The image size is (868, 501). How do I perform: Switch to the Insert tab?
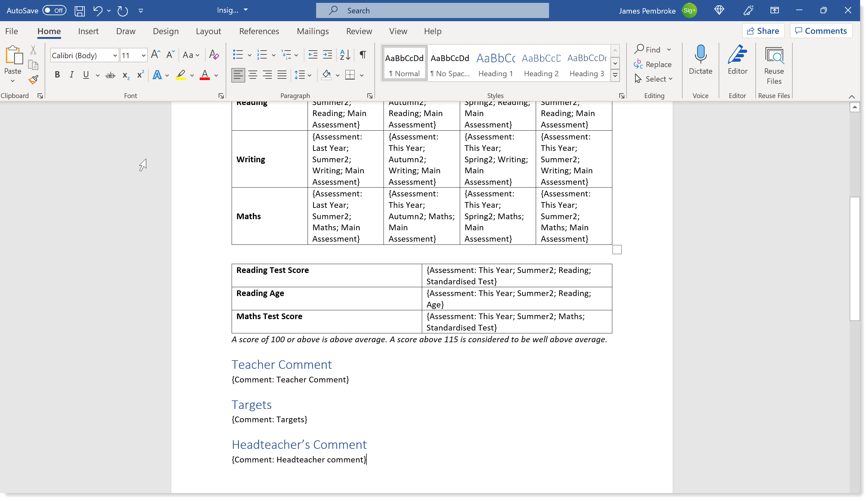point(88,31)
